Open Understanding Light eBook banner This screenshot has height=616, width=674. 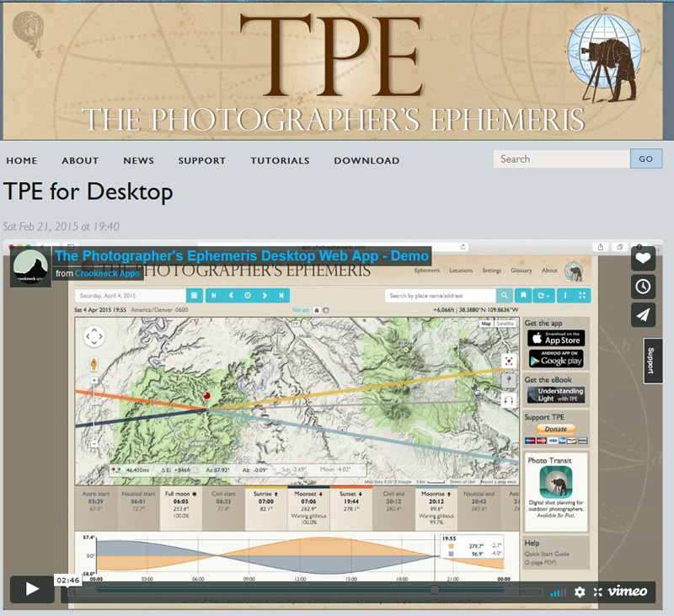556,394
